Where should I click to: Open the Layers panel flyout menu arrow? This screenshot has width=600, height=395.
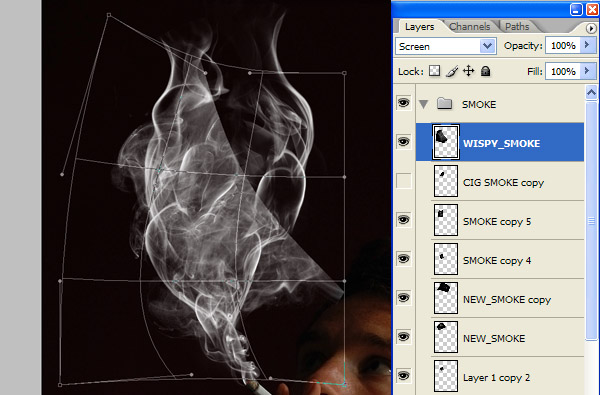590,28
